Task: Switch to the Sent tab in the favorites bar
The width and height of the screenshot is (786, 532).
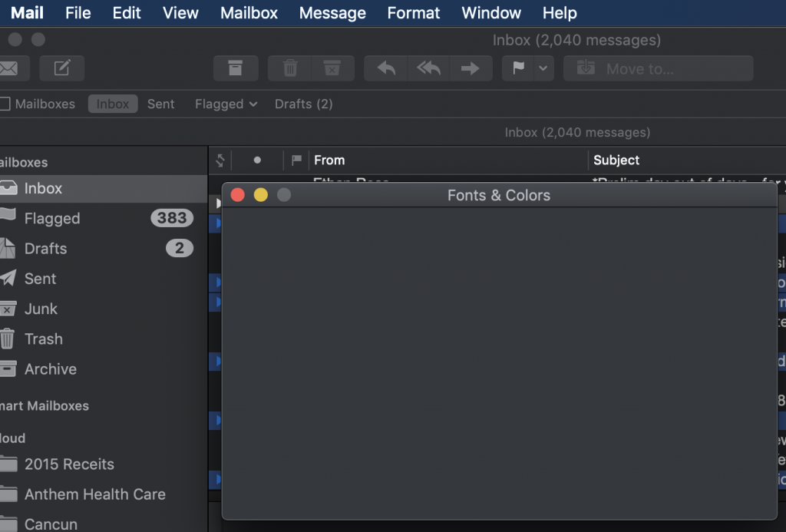Action: click(x=160, y=104)
